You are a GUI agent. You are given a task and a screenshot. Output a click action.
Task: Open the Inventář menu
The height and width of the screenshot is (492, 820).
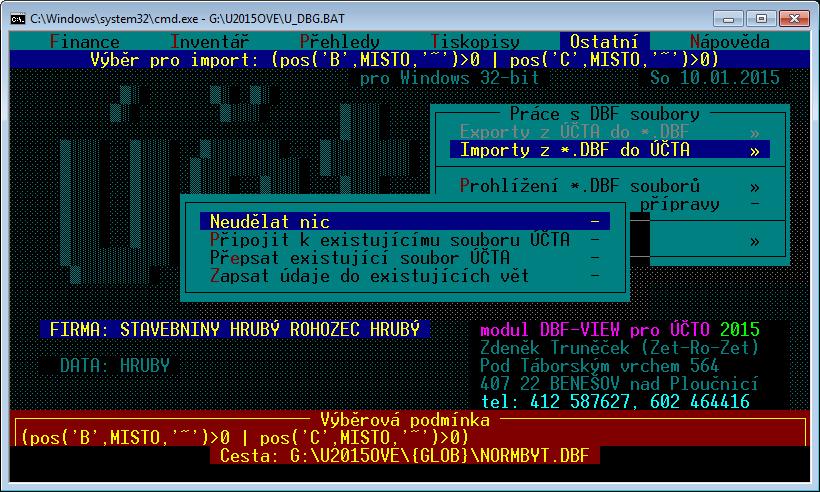coord(210,41)
